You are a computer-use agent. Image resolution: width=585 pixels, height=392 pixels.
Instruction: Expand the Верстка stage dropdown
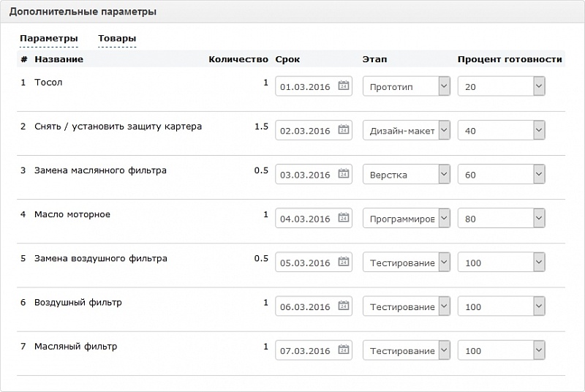[x=444, y=174]
